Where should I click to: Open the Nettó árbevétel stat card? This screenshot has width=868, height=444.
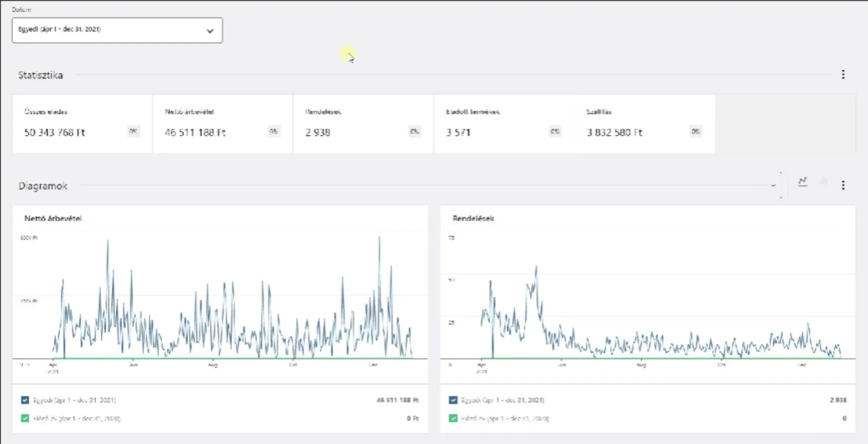pyautogui.click(x=222, y=124)
